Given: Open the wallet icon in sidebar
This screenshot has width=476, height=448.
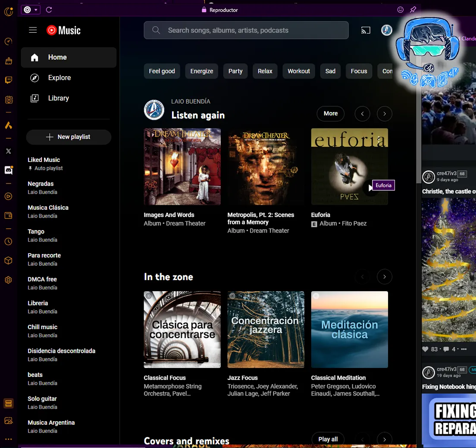Looking at the screenshot, I should pos(9,216).
